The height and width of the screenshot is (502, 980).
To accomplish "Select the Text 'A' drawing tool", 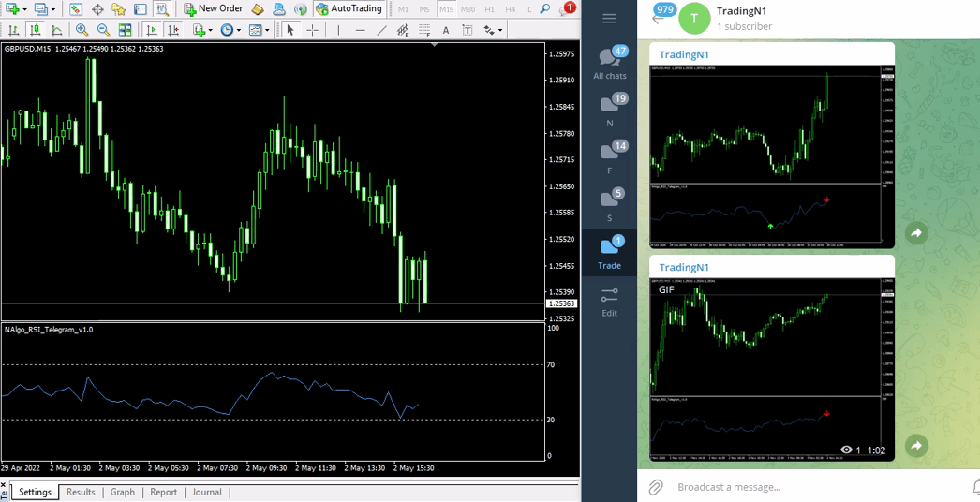I will [446, 29].
